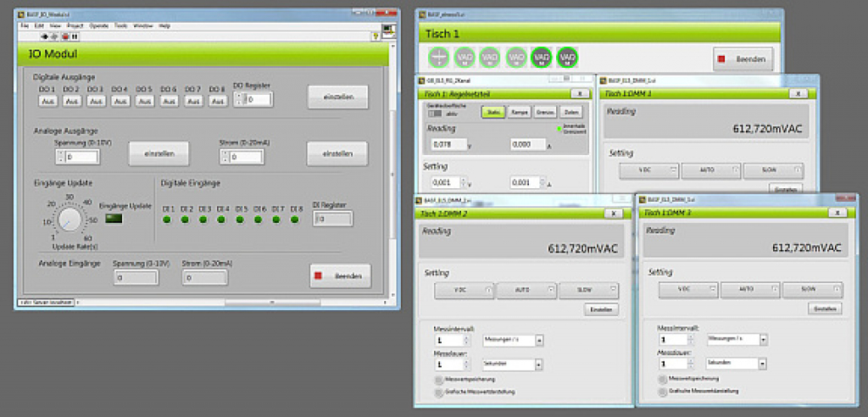
Task: Select the last dark VAC icon in Tisch 1
Action: pos(567,58)
